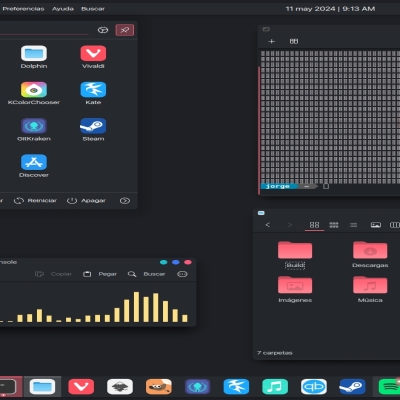Open Konsole overflow menu icon
The height and width of the screenshot is (400, 400).
click(182, 274)
